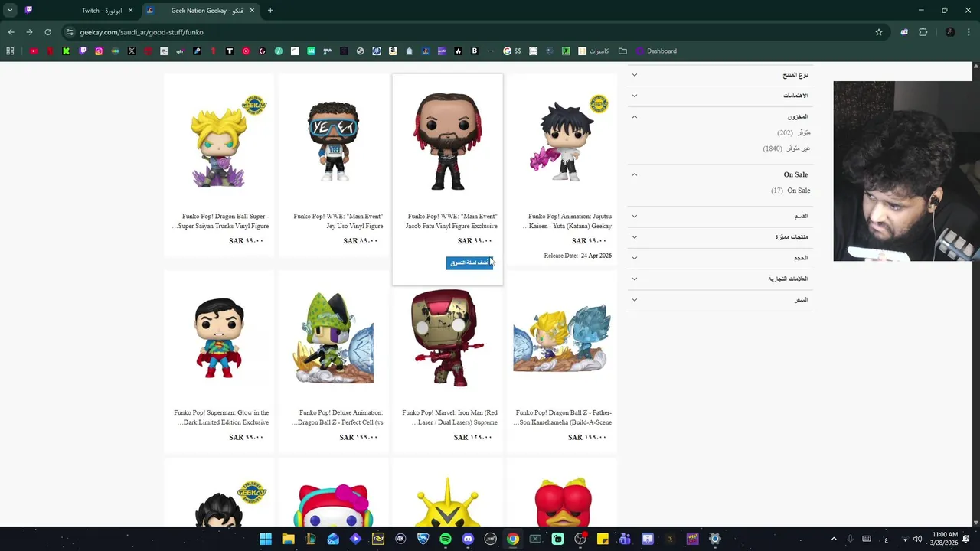The image size is (980, 551).
Task: Expand the القسم filter
Action: tap(720, 216)
